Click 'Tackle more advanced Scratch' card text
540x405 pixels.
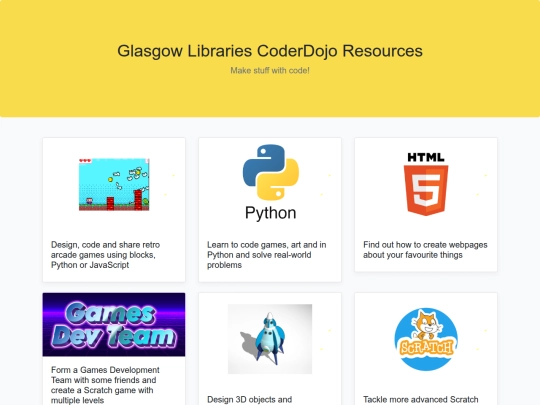pyautogui.click(x=420, y=399)
